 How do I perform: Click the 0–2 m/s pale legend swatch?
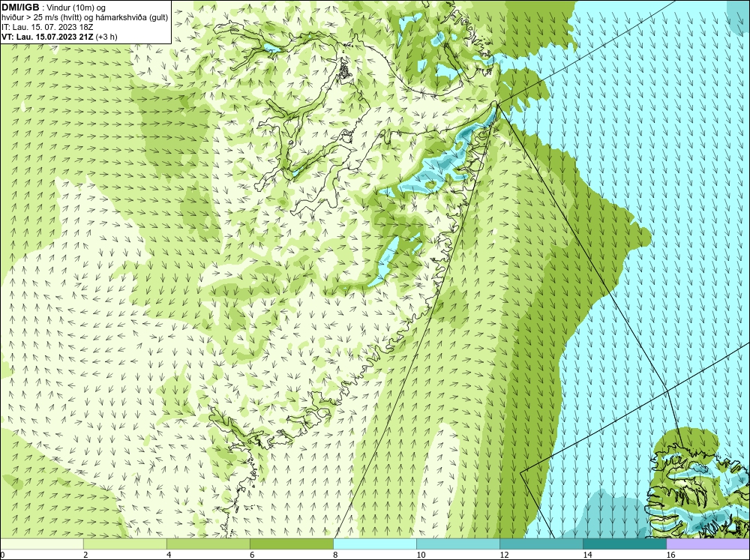click(x=42, y=544)
